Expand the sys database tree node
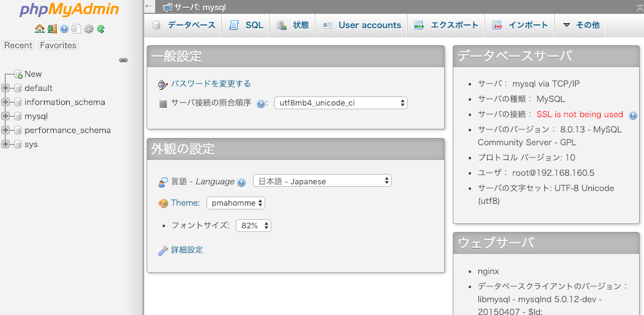The height and width of the screenshot is (315, 644). 5,144
